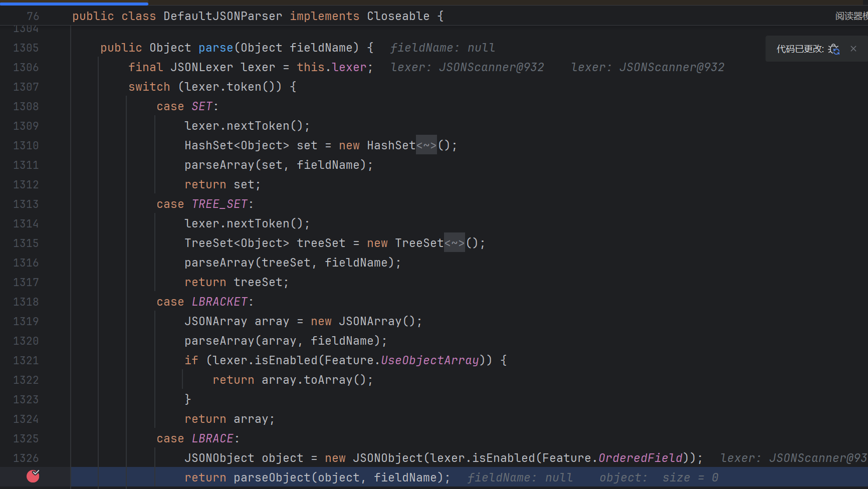Click the LBRACKET case label
Viewport: 868px width, 489px height.
tap(220, 302)
